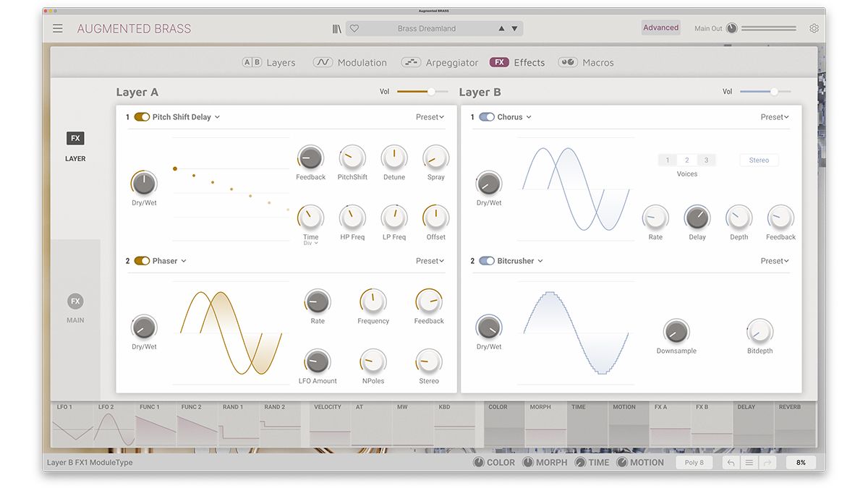Open the Time Div sync dropdown
Image resolution: width=868 pixels, height=488 pixels.
coord(311,244)
